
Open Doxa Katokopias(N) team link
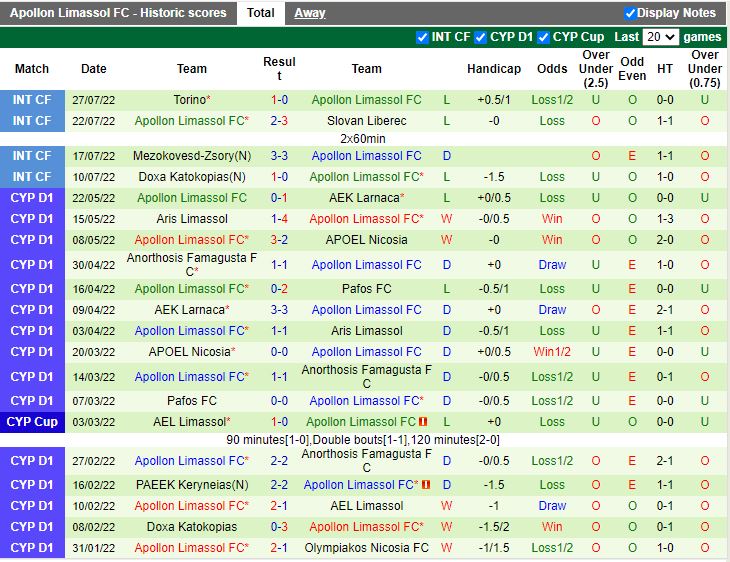coord(192,177)
